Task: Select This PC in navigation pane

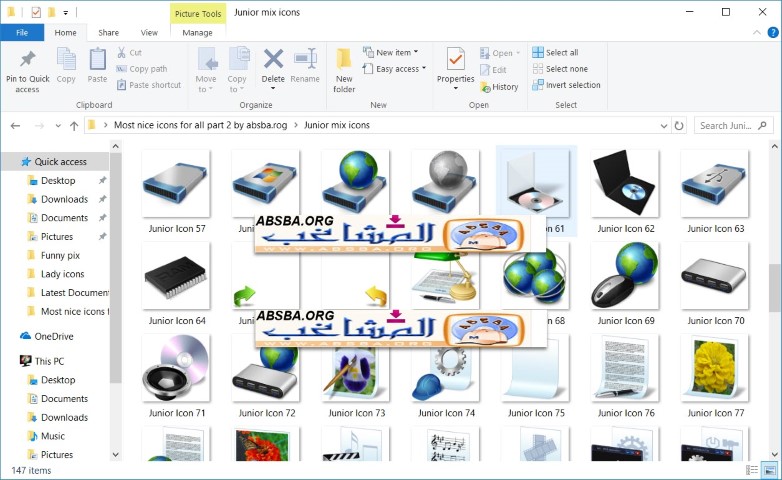Action: click(42, 361)
